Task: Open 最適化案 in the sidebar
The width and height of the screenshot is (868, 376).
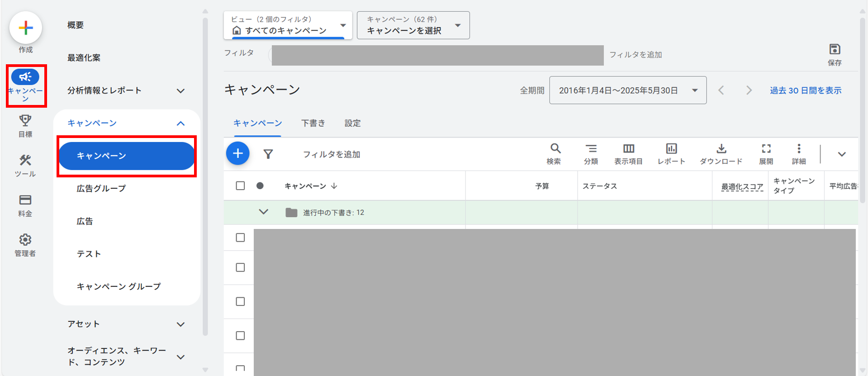Action: tap(84, 58)
